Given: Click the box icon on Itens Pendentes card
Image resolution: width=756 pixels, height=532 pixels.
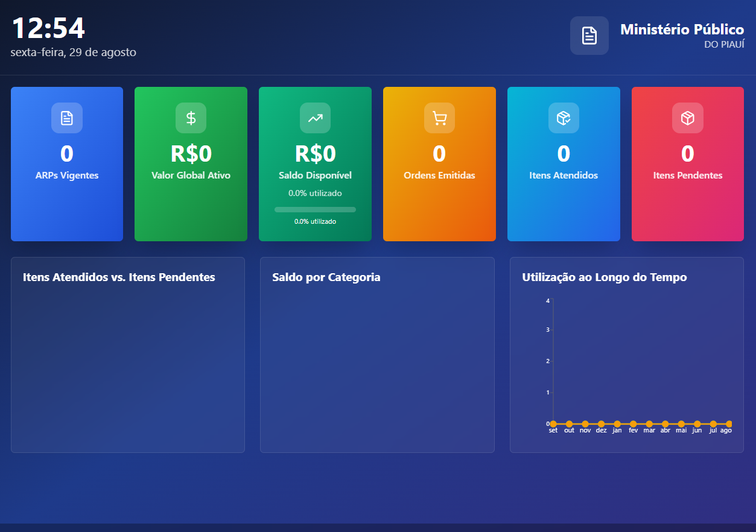Looking at the screenshot, I should click(x=688, y=118).
